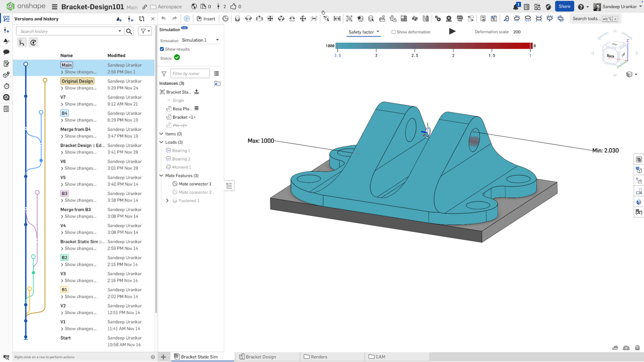
Task: Open the Insert parts tool
Action: tap(206, 19)
